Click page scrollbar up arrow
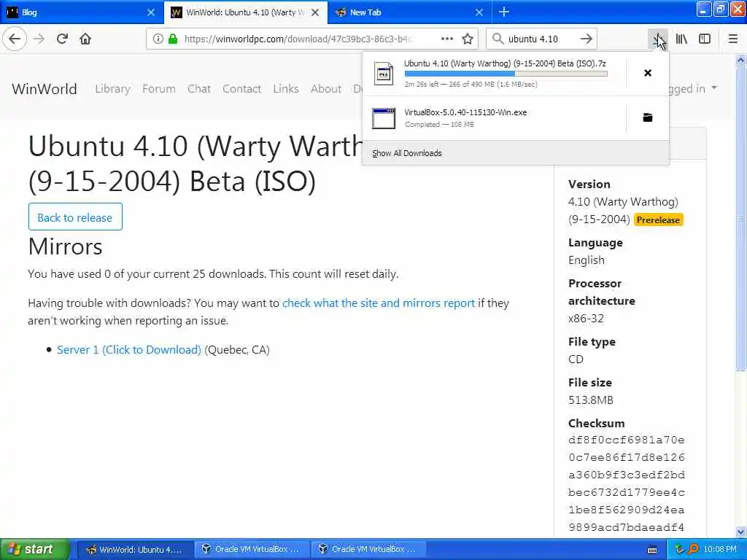This screenshot has width=747, height=560. pyautogui.click(x=741, y=61)
